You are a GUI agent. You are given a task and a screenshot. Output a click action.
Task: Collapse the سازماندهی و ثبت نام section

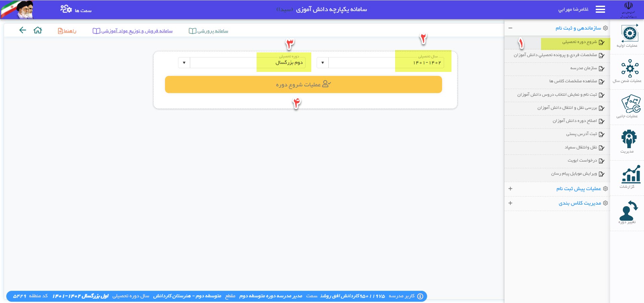pyautogui.click(x=510, y=28)
